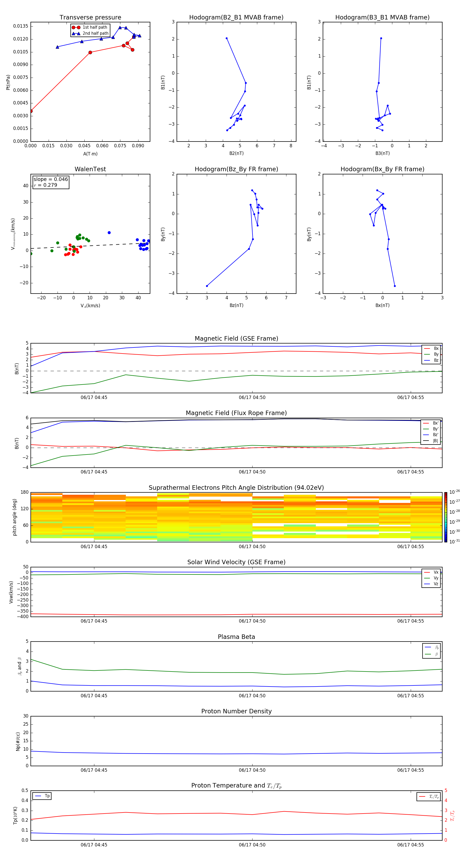Click the Bz legend entry in GSE panel
Viewport: 473px width, 868px height.
(x=431, y=360)
